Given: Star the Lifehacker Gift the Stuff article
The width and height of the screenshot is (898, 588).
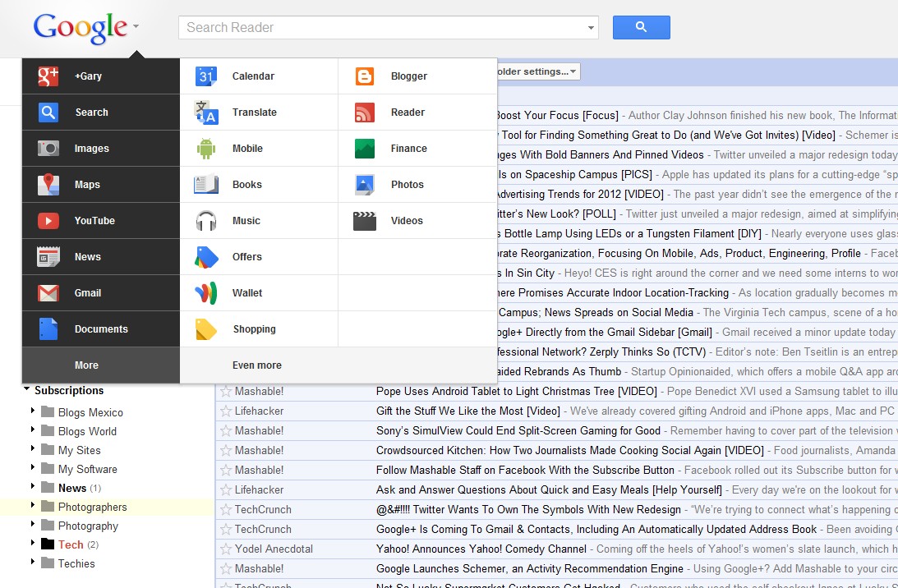Looking at the screenshot, I should pyautogui.click(x=226, y=411).
